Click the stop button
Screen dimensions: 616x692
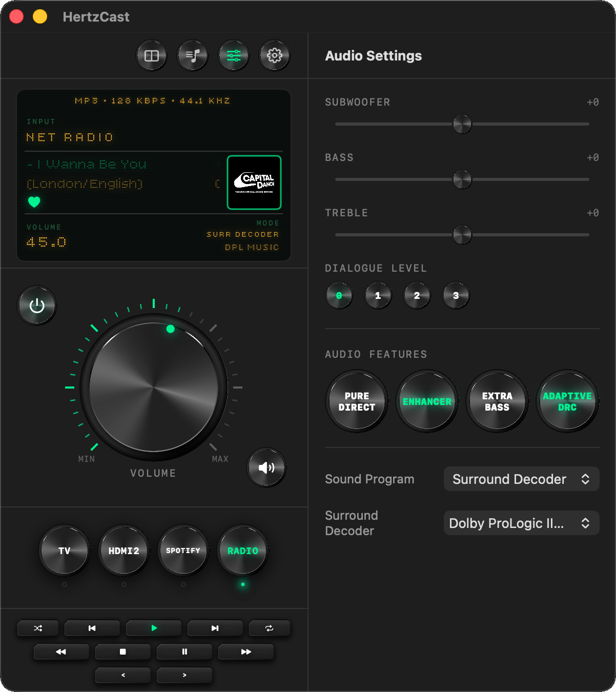pos(123,652)
